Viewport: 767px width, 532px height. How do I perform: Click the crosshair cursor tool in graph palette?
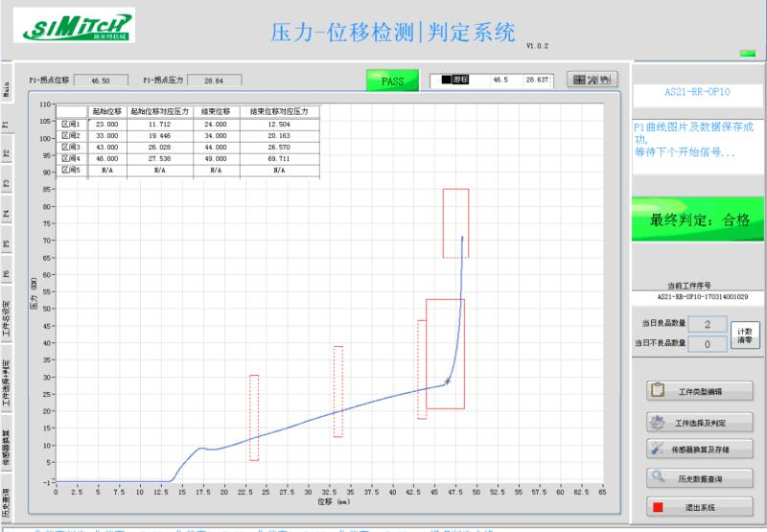[x=579, y=80]
